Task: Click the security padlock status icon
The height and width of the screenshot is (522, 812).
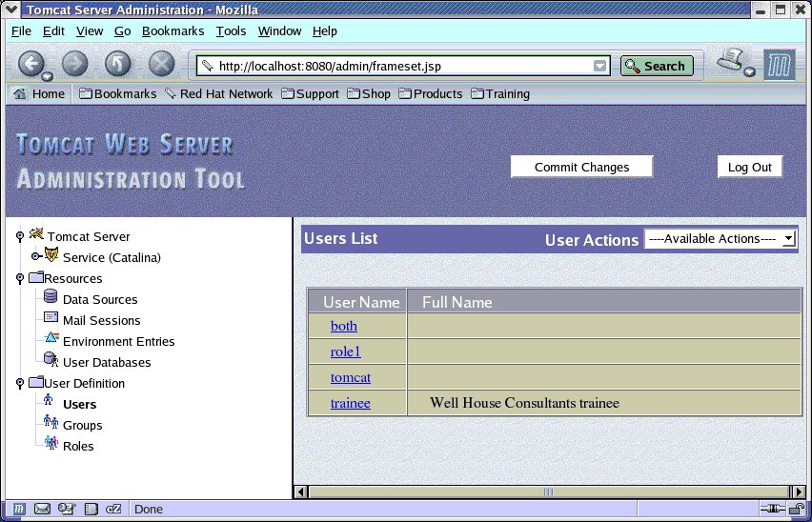Action: [x=797, y=509]
